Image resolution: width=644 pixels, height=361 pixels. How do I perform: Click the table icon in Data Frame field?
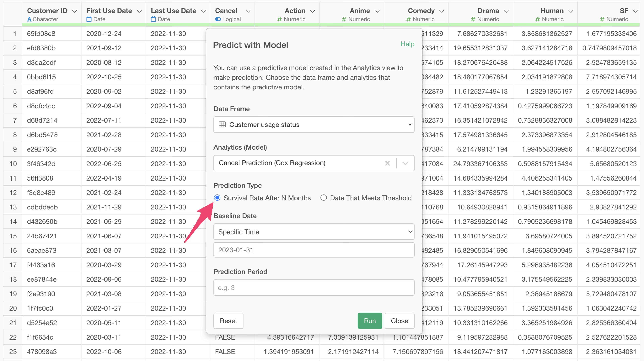coord(222,124)
